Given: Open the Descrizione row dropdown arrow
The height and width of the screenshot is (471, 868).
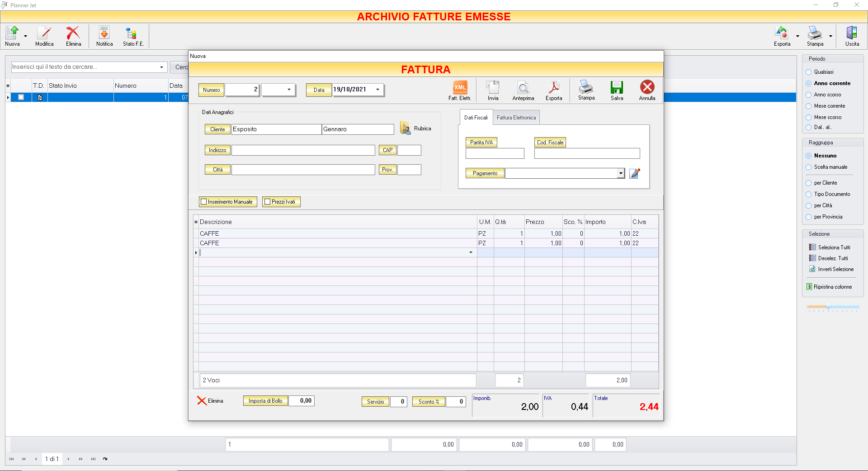Looking at the screenshot, I should point(471,252).
